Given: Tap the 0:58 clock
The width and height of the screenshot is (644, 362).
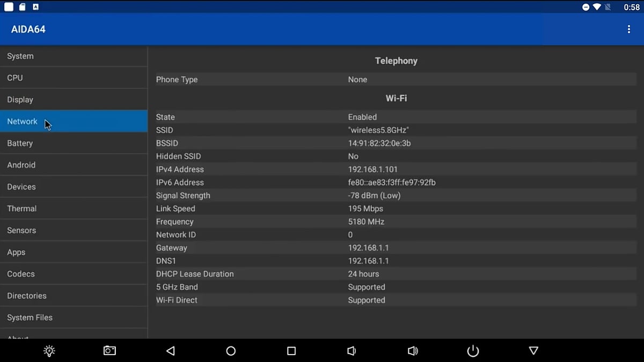Looking at the screenshot, I should (632, 8).
